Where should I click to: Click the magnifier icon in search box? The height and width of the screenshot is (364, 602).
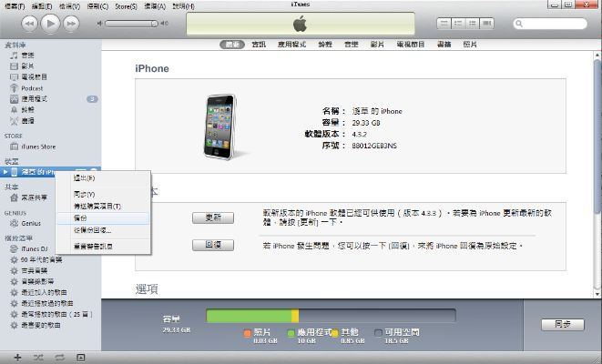coord(519,24)
